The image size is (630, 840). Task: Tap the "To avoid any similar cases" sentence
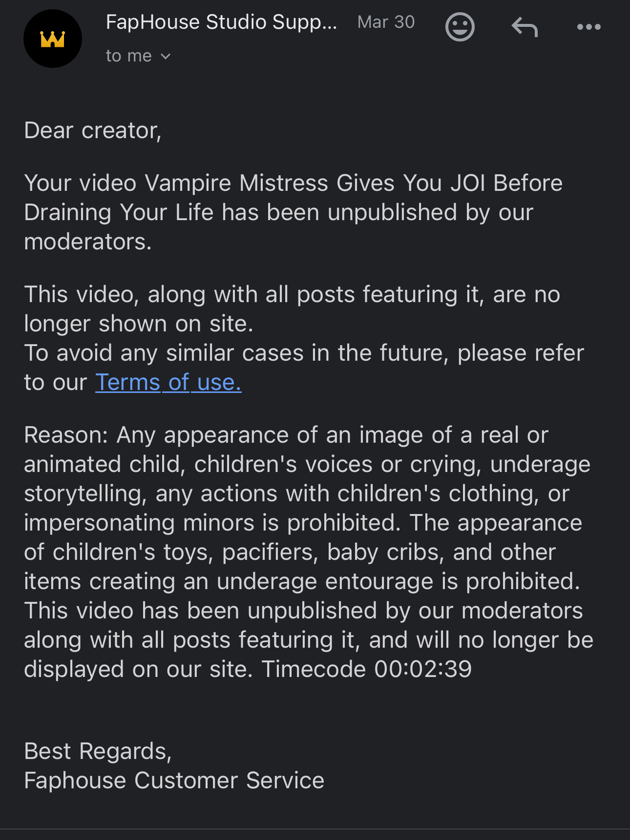click(304, 368)
